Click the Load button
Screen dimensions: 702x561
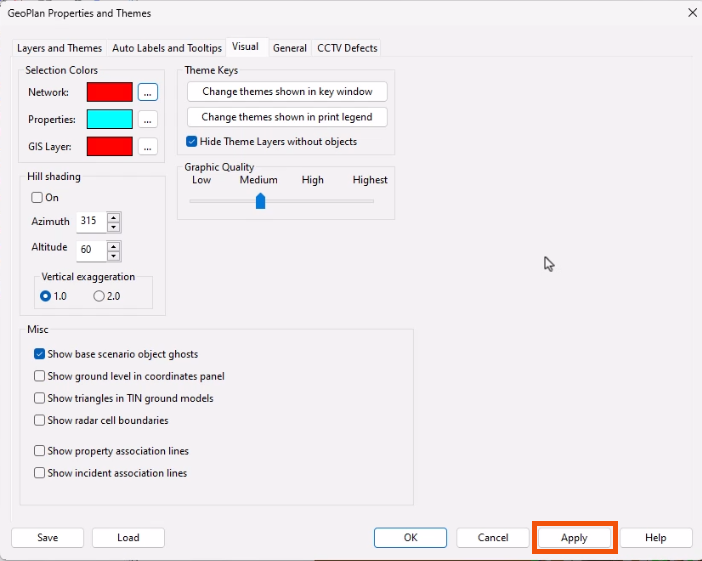click(x=128, y=537)
